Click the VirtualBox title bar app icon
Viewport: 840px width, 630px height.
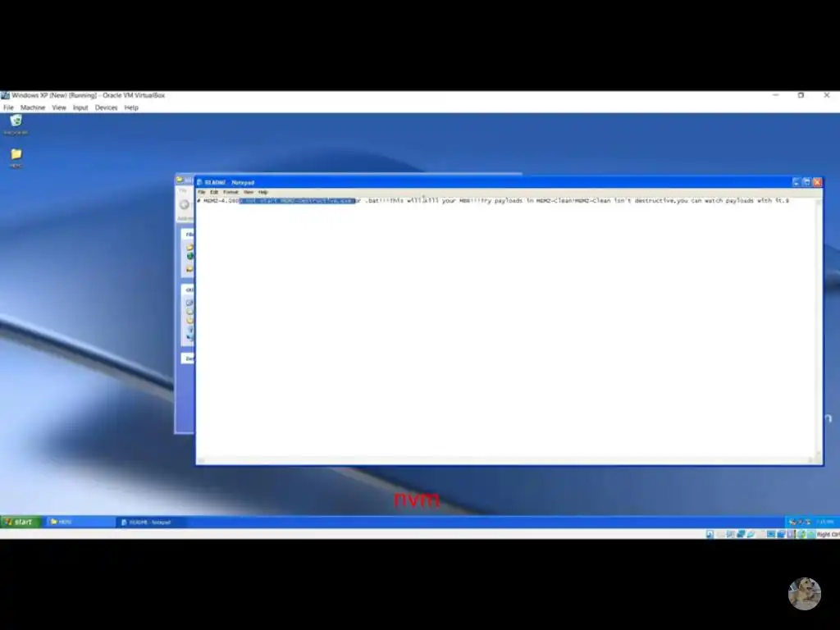[6, 95]
